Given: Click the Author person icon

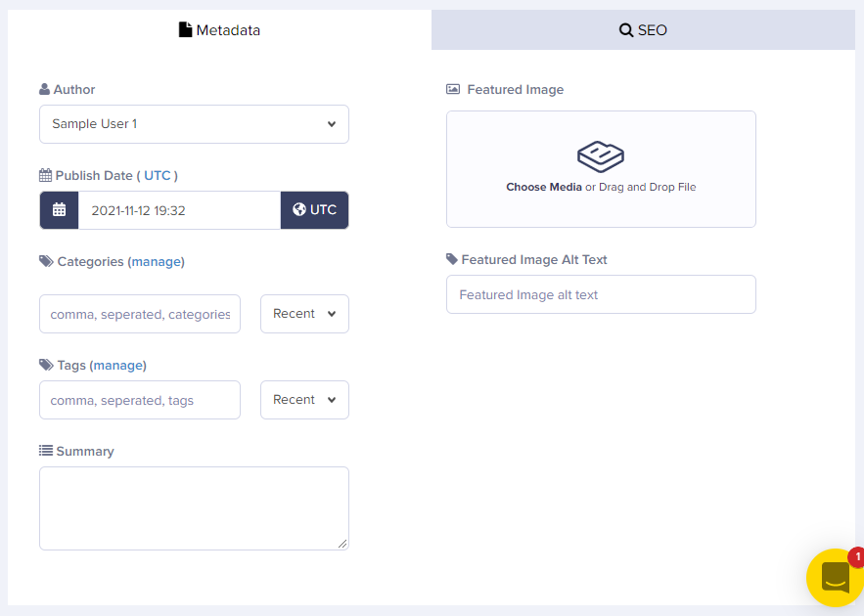Looking at the screenshot, I should (x=45, y=89).
